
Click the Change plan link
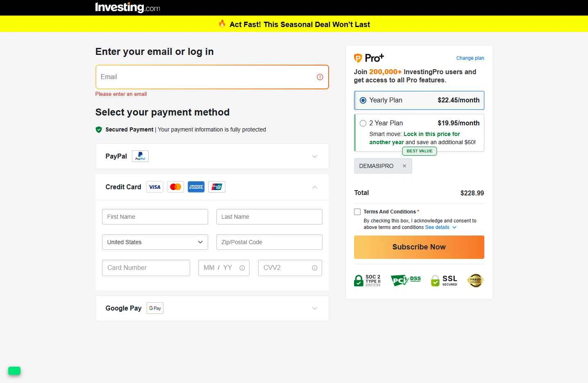point(470,58)
